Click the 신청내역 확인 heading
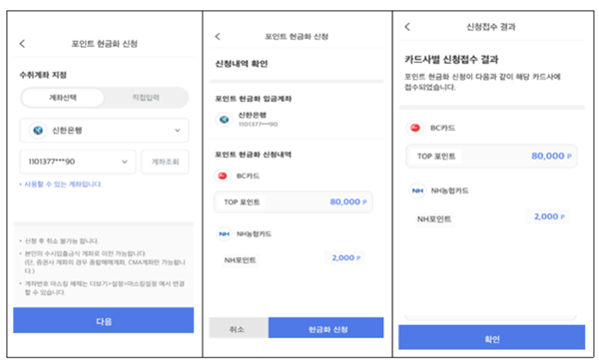 point(241,64)
